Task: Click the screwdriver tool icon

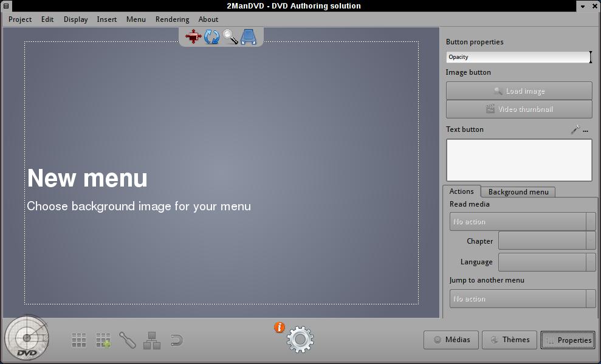Action: [x=128, y=340]
